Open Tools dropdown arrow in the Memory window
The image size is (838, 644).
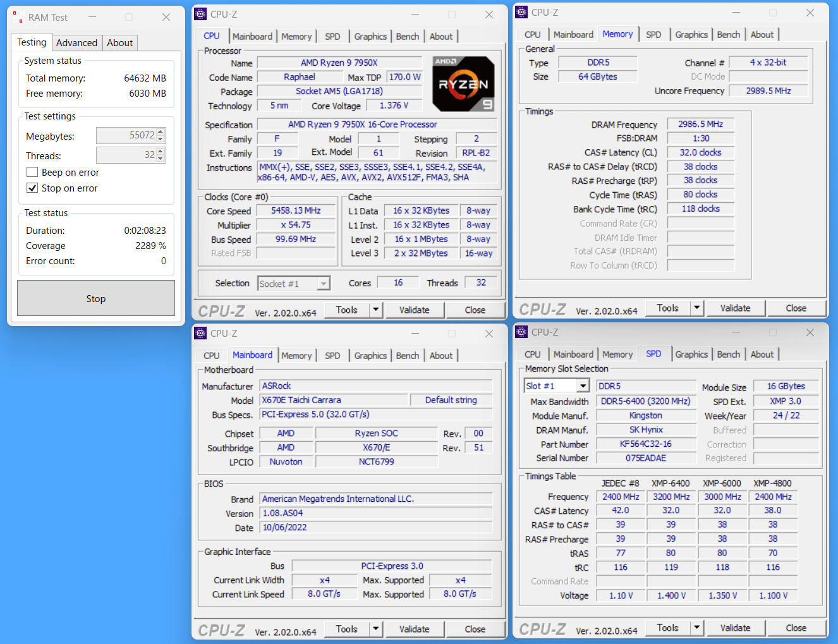[696, 308]
